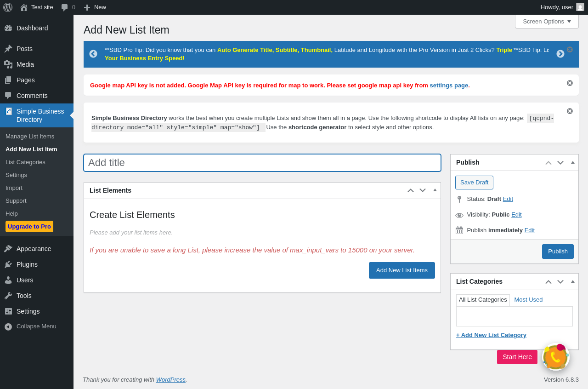Click Version 6.8.3 text in footer
588x389 pixels.
click(561, 379)
